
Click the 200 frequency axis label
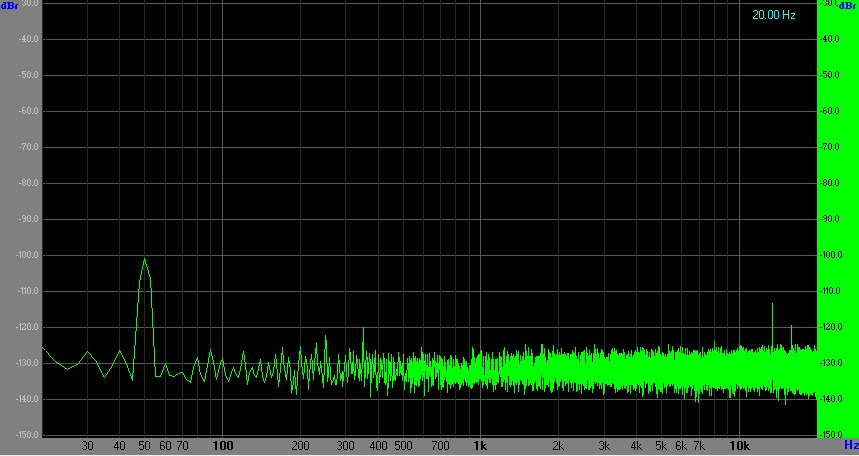(300, 446)
